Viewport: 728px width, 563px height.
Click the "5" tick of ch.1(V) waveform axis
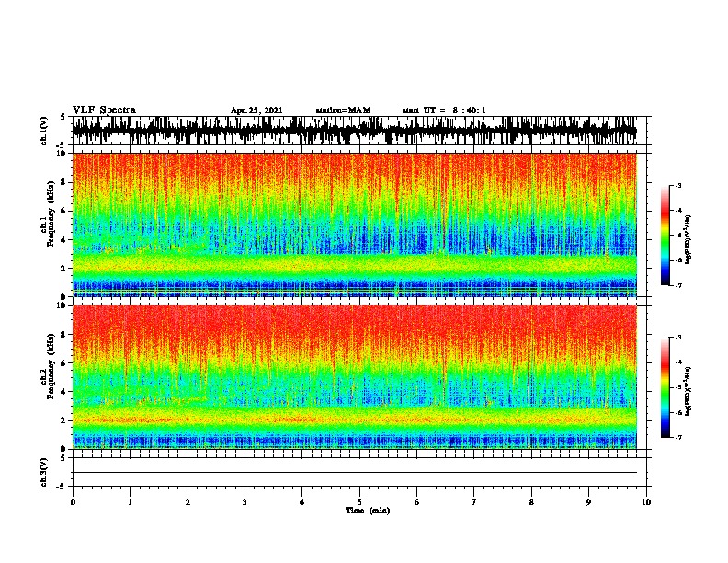tap(64, 117)
